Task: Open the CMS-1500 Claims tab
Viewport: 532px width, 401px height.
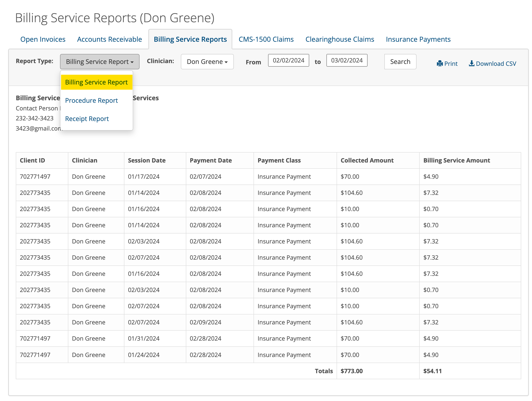Action: coord(266,39)
